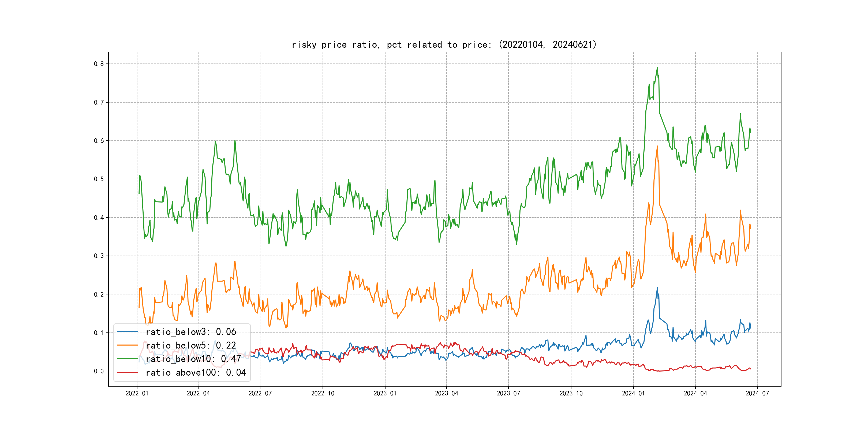Click the 2023-10 x-axis tick label
The width and height of the screenshot is (868, 434).
[x=571, y=393]
